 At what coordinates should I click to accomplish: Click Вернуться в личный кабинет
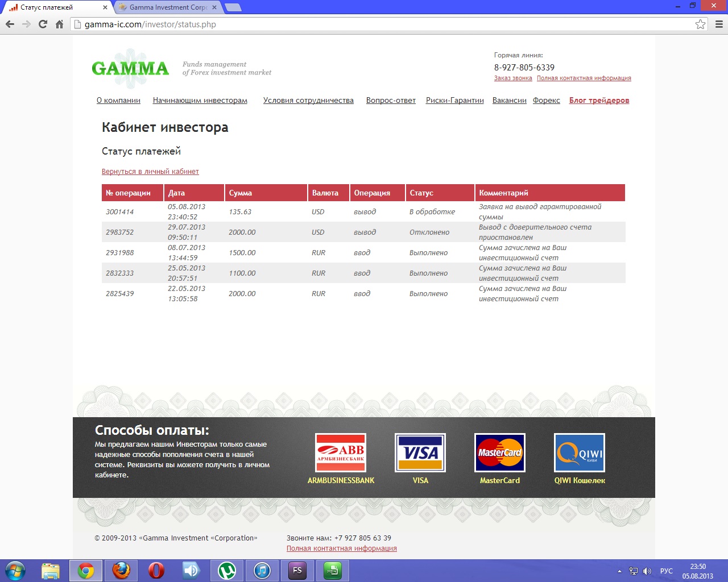pyautogui.click(x=150, y=172)
